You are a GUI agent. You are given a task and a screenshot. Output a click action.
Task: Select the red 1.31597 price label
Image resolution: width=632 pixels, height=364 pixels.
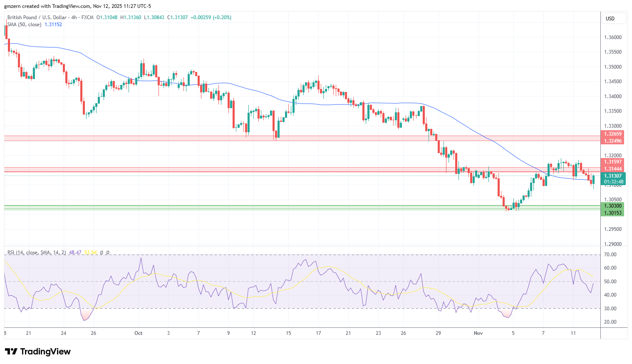tap(613, 162)
